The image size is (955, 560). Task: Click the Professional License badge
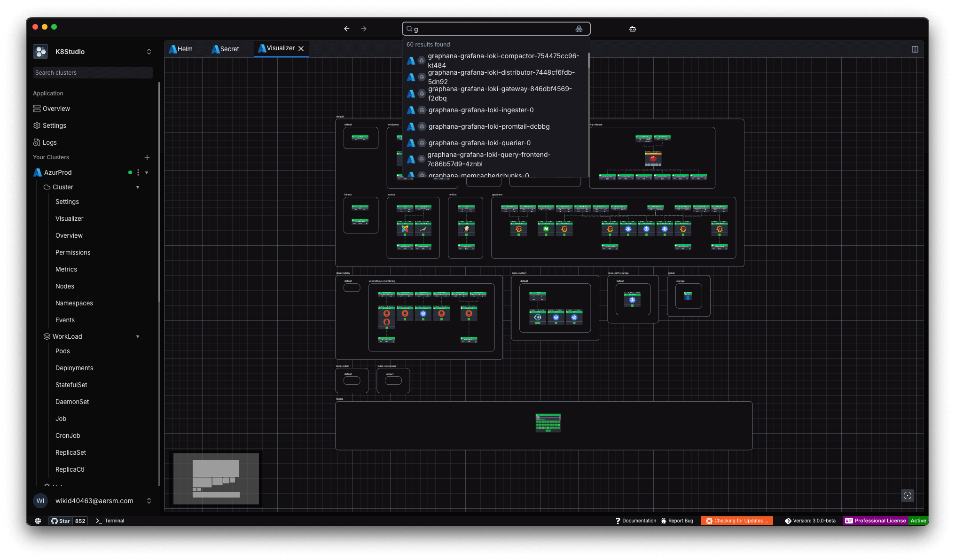pyautogui.click(x=875, y=521)
